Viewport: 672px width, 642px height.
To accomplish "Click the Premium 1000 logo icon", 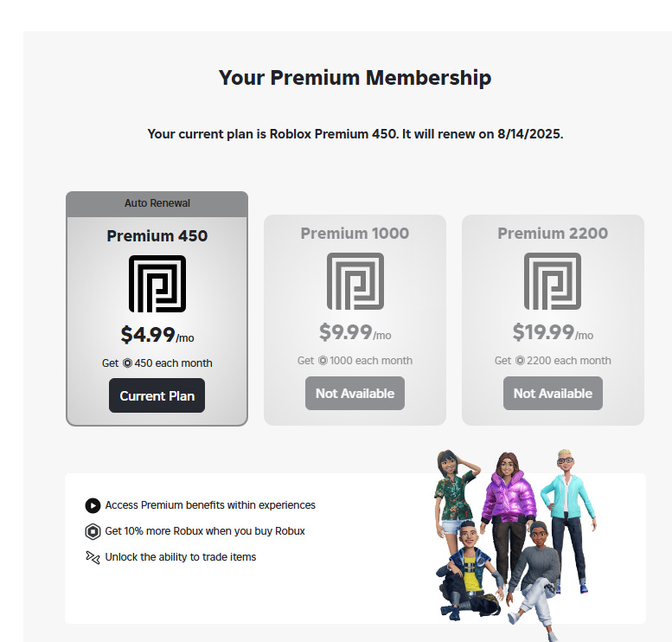I will tap(355, 281).
